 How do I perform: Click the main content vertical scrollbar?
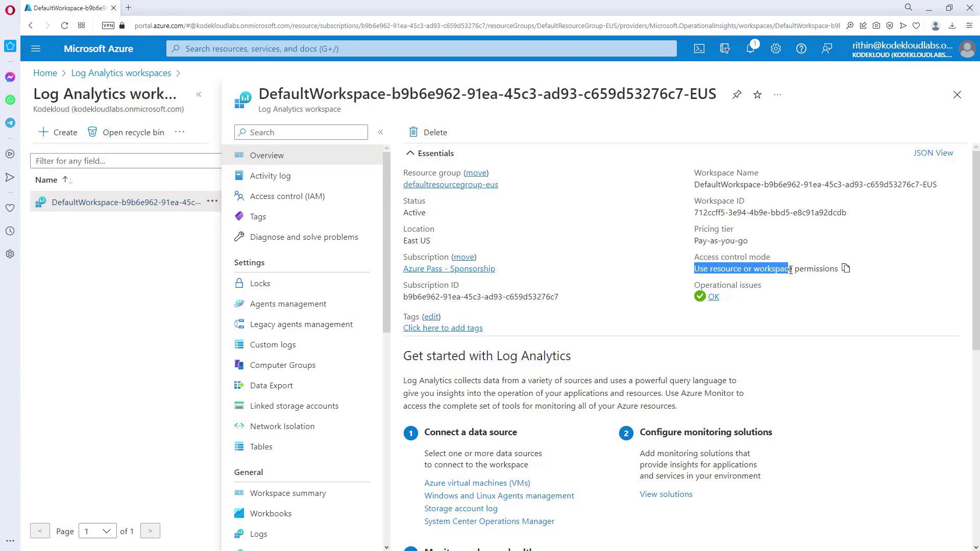pyautogui.click(x=975, y=250)
